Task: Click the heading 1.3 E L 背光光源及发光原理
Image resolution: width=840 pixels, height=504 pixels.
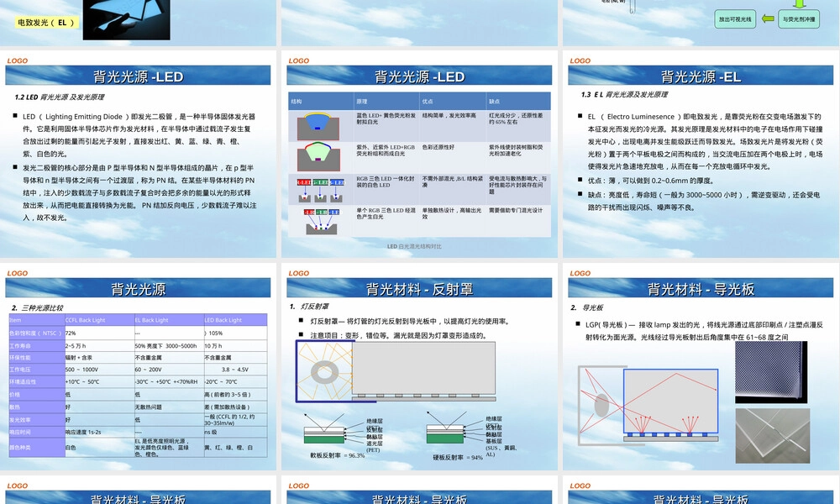Action: 624,94
